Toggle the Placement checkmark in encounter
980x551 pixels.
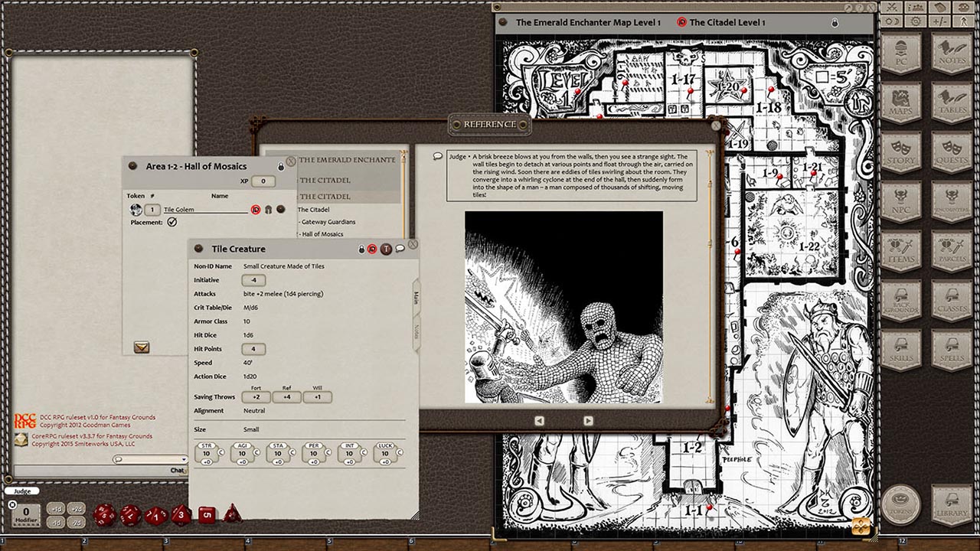pos(172,222)
